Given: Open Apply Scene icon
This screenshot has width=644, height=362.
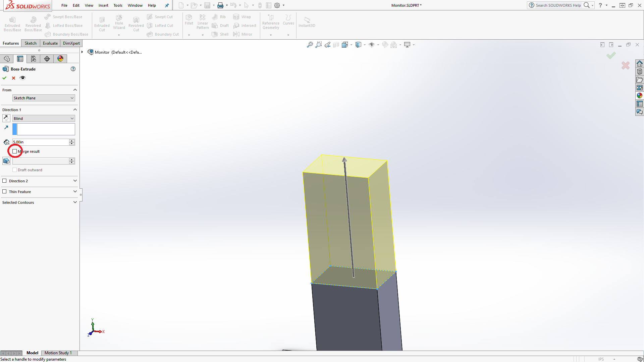Looking at the screenshot, I should coord(394,45).
